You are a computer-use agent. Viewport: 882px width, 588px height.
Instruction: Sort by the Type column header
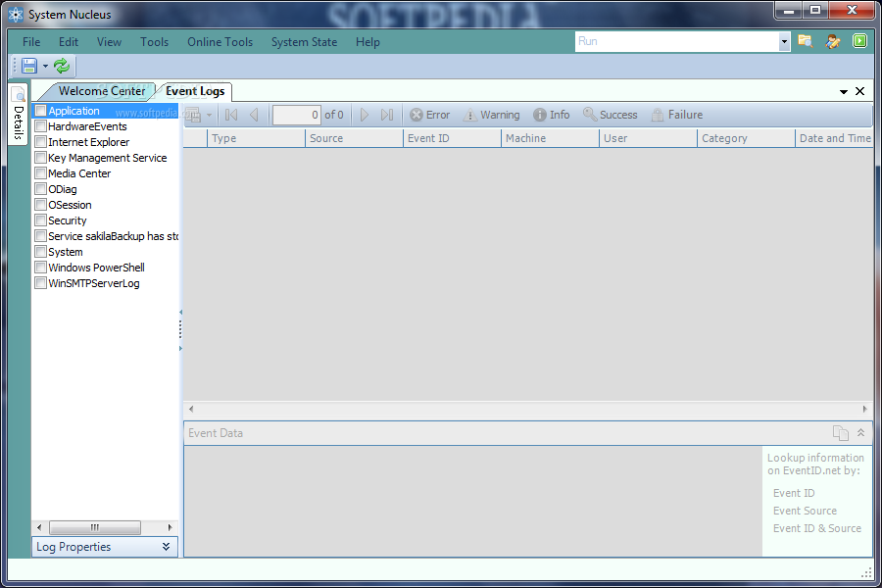click(256, 138)
